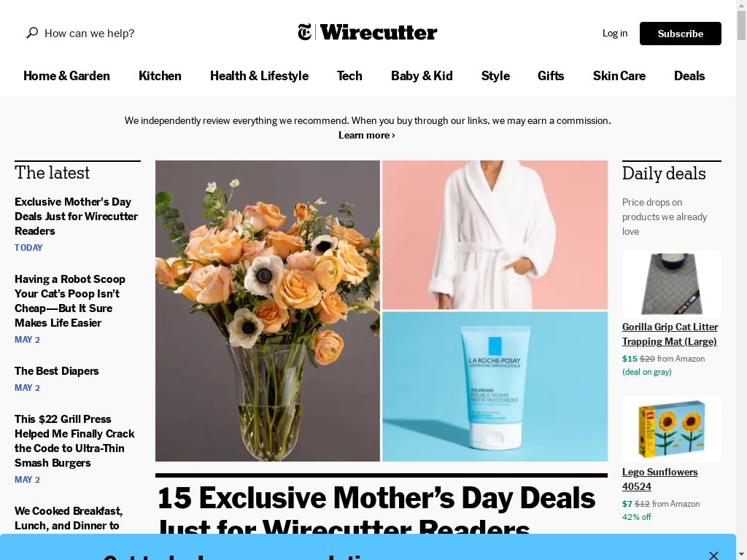747x560 pixels.
Task: Read the robot cat litter scoop article
Action: point(70,301)
